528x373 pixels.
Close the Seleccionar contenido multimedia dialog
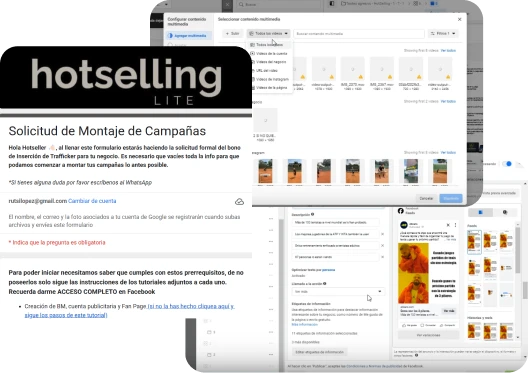[460, 20]
